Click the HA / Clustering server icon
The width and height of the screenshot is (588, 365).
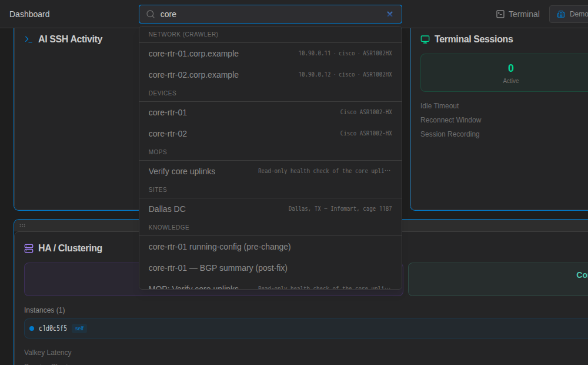pos(29,248)
